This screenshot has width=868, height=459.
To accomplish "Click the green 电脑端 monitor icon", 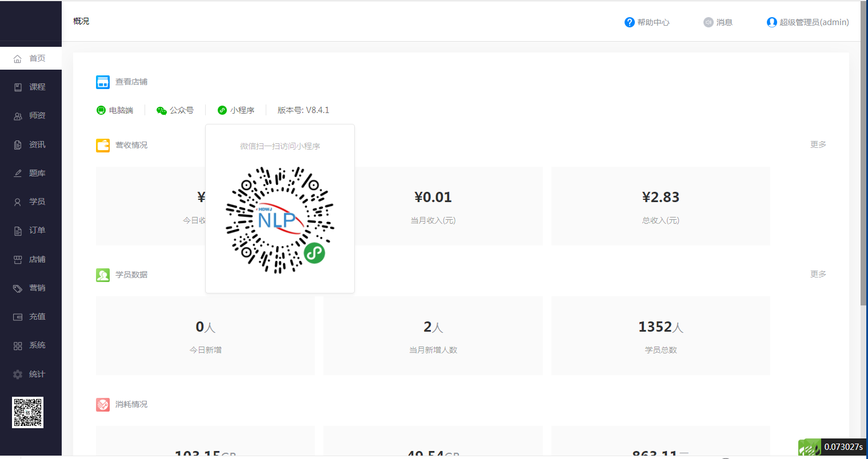I will click(101, 110).
